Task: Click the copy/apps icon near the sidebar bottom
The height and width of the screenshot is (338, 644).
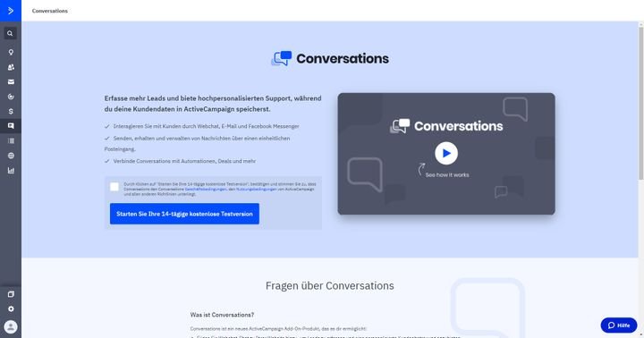Action: point(11,294)
